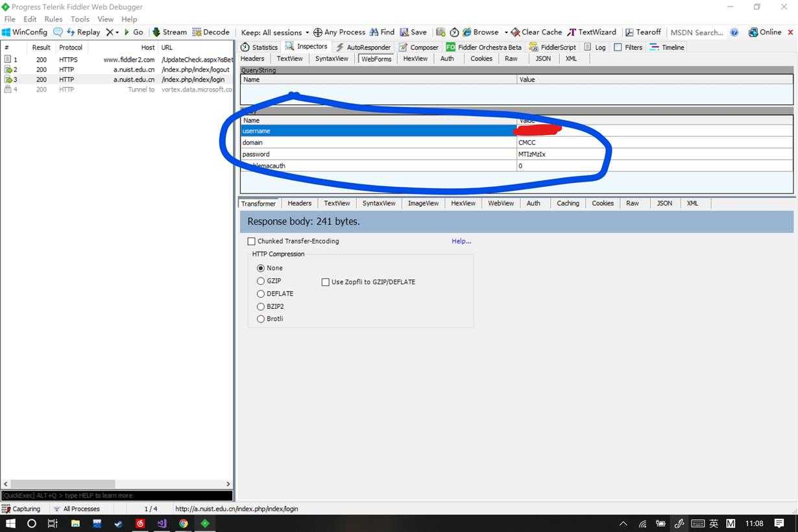
Task: Open response Caching tab
Action: tap(568, 203)
